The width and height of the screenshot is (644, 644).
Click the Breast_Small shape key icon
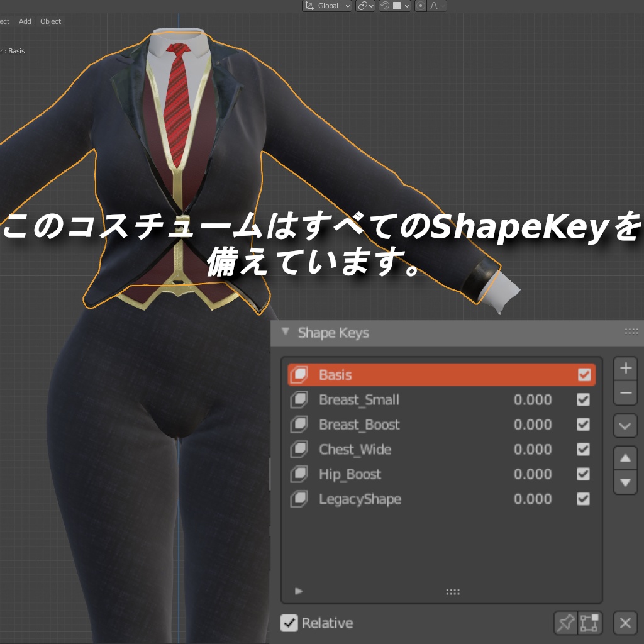pos(299,399)
